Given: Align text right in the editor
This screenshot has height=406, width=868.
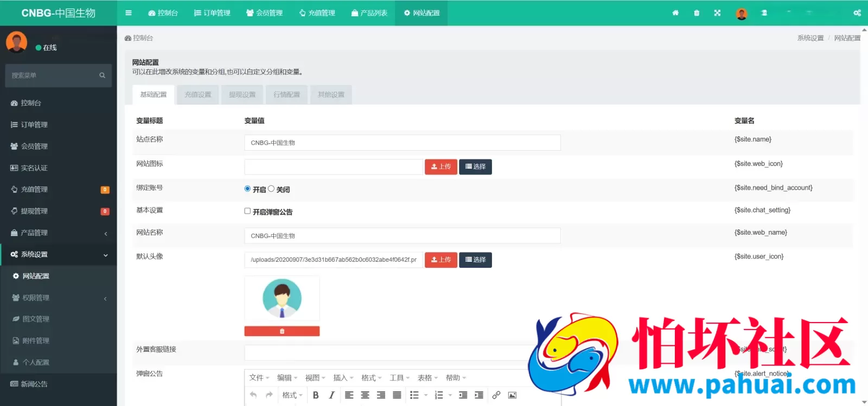Looking at the screenshot, I should pyautogui.click(x=381, y=395).
